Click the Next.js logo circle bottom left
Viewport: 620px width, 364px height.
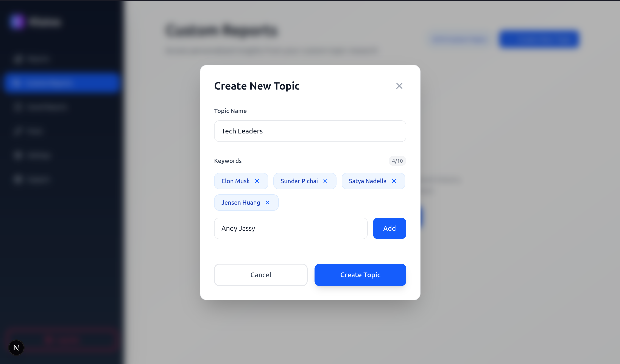[x=16, y=347]
